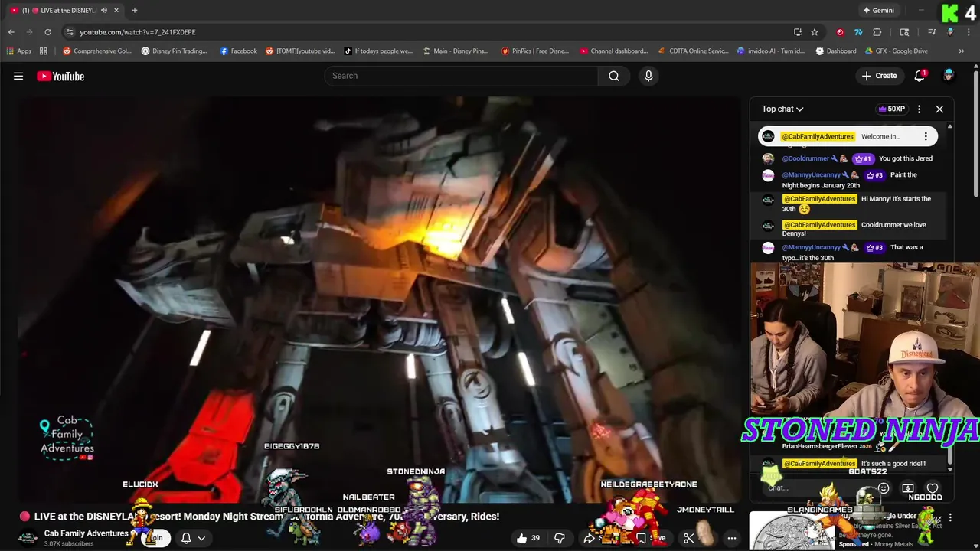
Task: Click the Create button
Action: click(x=879, y=76)
